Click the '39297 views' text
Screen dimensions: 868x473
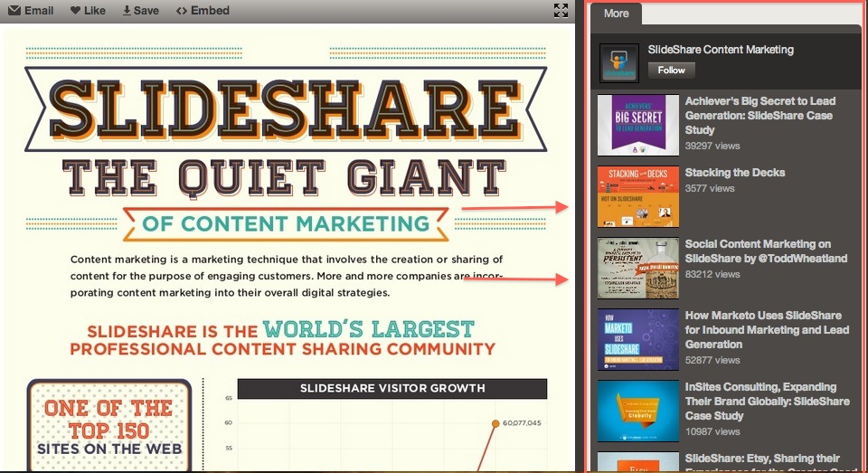pyautogui.click(x=712, y=147)
